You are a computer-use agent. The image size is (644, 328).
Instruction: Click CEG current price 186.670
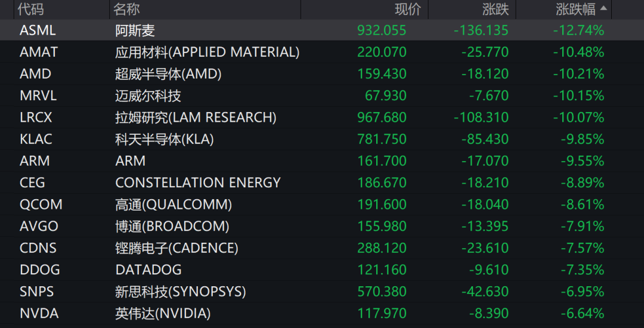coord(382,182)
